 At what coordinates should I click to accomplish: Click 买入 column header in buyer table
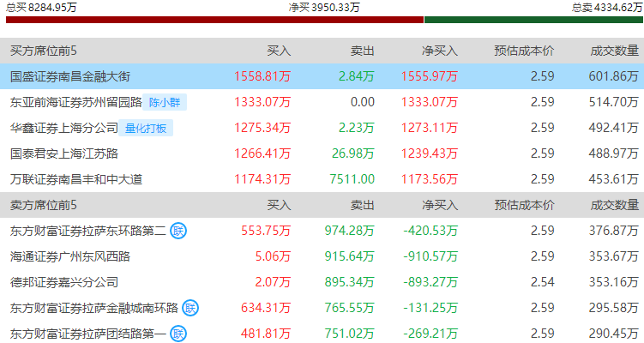click(x=279, y=51)
